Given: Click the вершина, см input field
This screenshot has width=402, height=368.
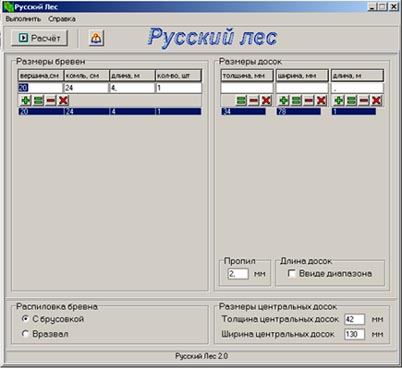Looking at the screenshot, I should [x=40, y=88].
